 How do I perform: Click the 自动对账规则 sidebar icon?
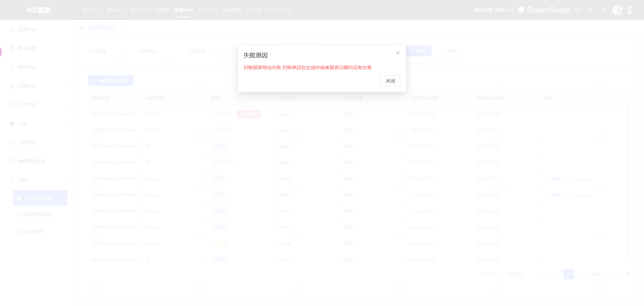pos(19,215)
